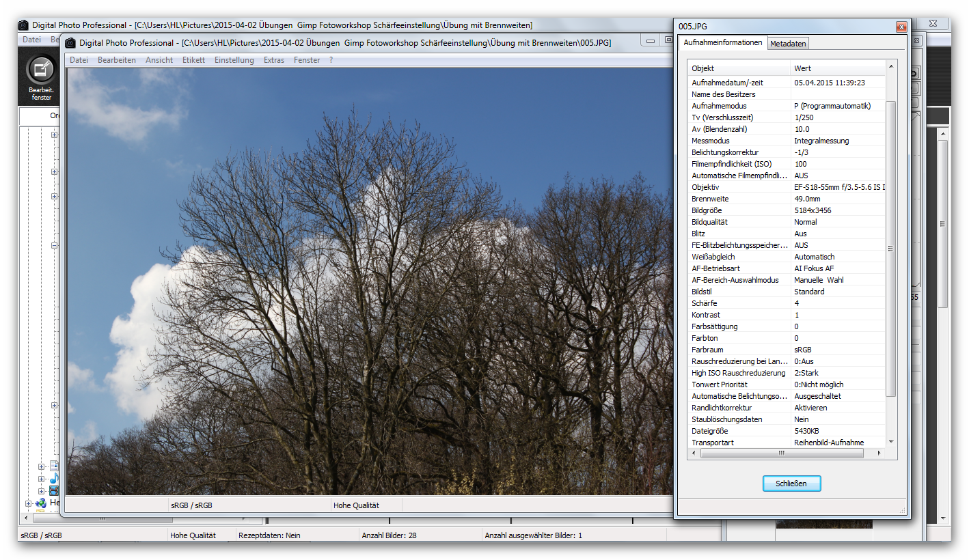Image resolution: width=969 pixels, height=560 pixels.
Task: Select the High ISO Rauschreduzierung row
Action: tap(787, 373)
